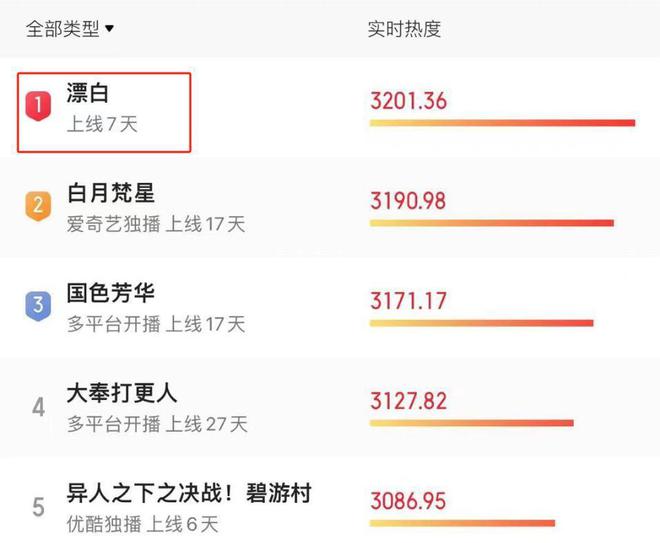The width and height of the screenshot is (660, 543).
Task: Open the 大奉打更人 show title
Action: pos(122,393)
